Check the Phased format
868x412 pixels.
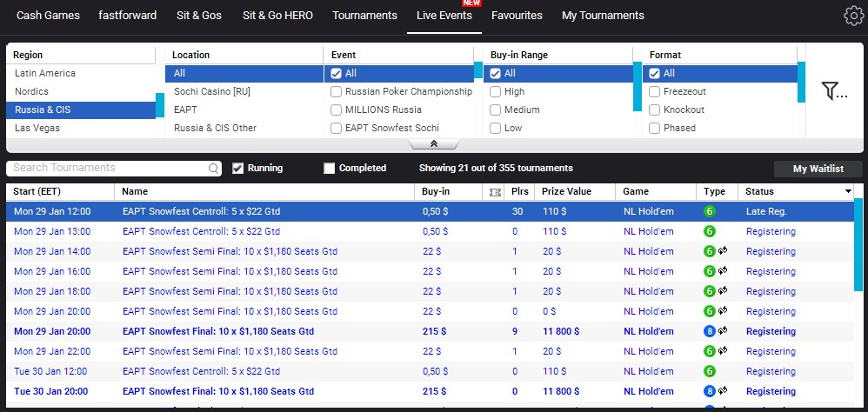click(x=654, y=128)
